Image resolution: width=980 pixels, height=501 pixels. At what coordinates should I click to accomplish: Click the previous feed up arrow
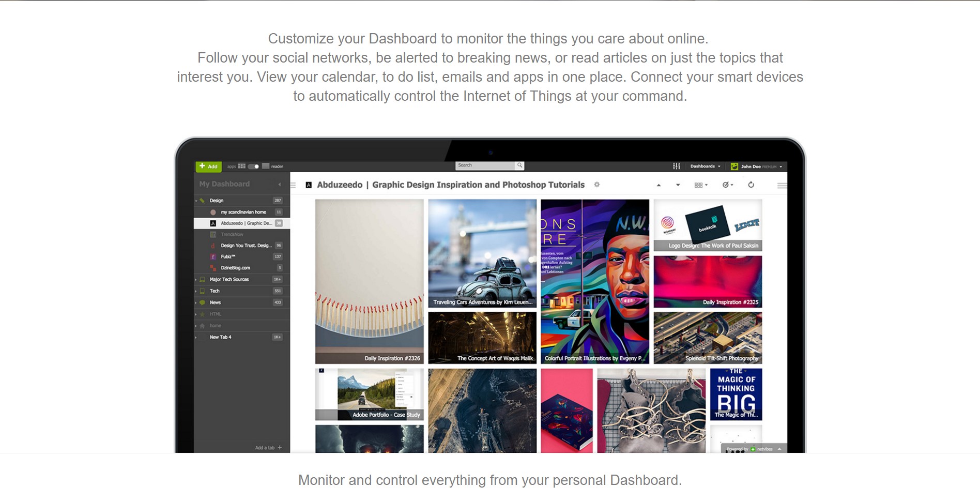click(x=659, y=185)
